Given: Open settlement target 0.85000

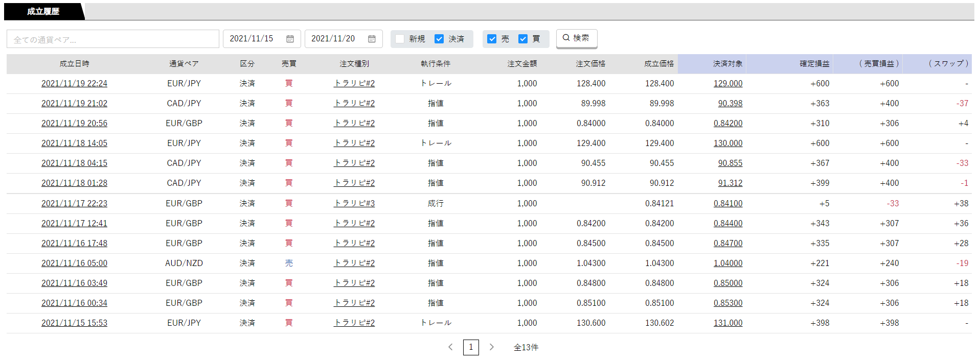Looking at the screenshot, I should [x=728, y=283].
